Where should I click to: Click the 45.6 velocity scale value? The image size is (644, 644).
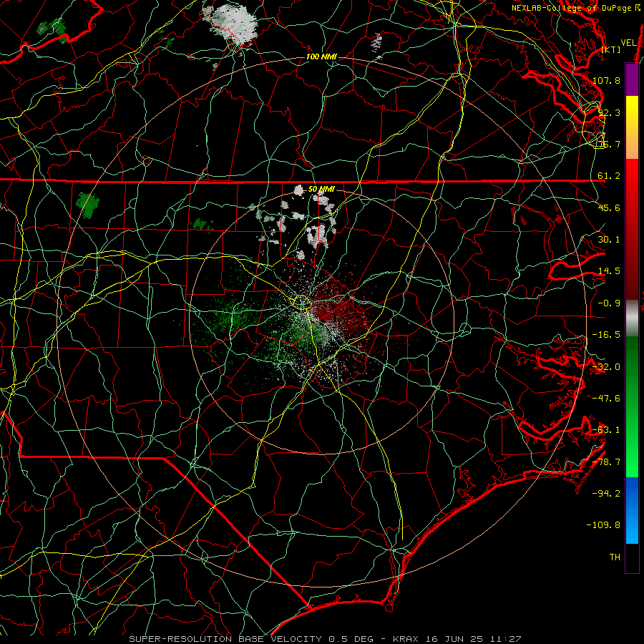(609, 208)
